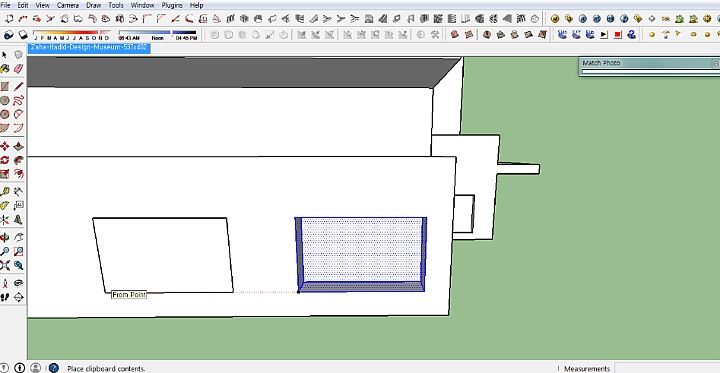Go to Previous camera view
The height and width of the screenshot is (373, 720).
point(18,265)
